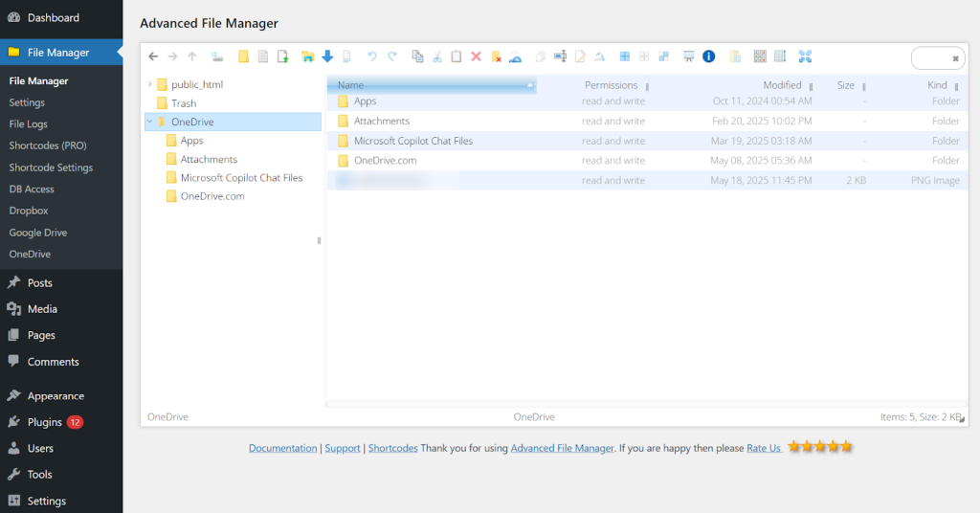Viewport: 980px width, 513px height.
Task: Click the select all grid icon
Action: [x=624, y=56]
